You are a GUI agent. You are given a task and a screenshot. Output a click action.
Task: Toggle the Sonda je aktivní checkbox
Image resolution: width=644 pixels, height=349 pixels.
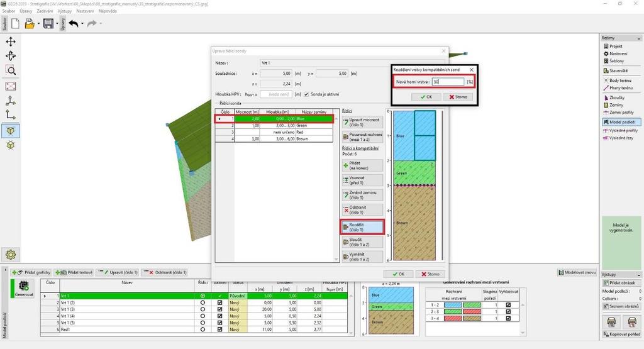306,94
